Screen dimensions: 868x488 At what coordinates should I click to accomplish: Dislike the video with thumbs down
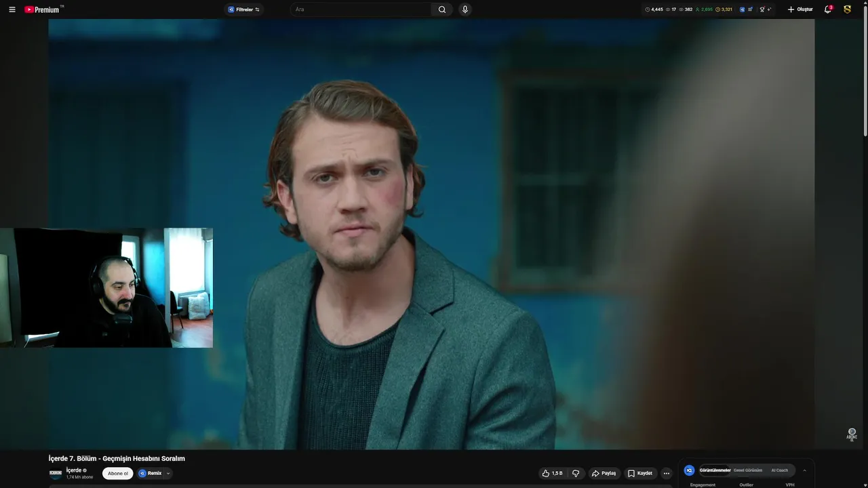pos(576,473)
